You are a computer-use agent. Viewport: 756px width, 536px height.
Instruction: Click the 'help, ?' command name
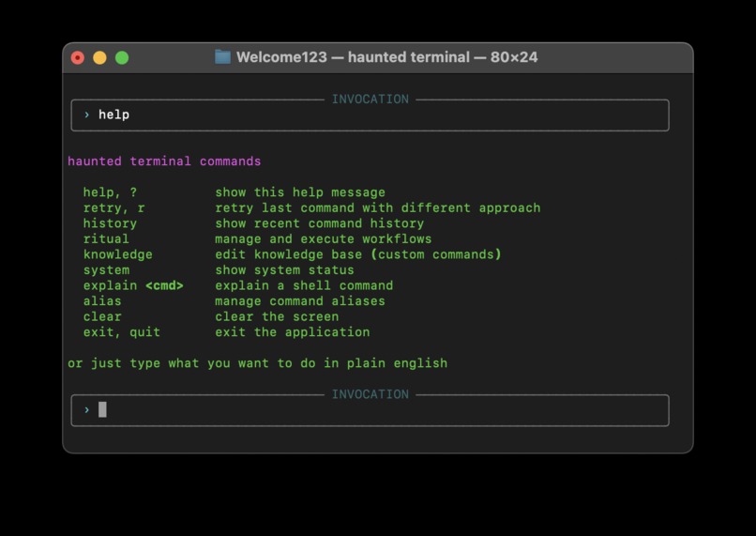(110, 192)
